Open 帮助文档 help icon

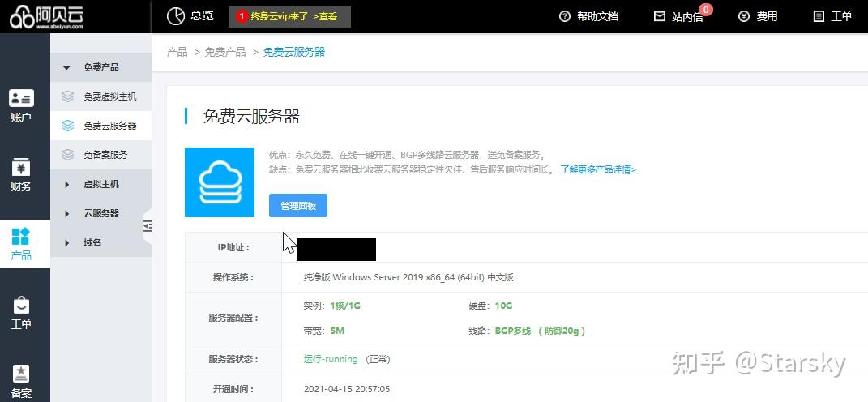(x=565, y=16)
